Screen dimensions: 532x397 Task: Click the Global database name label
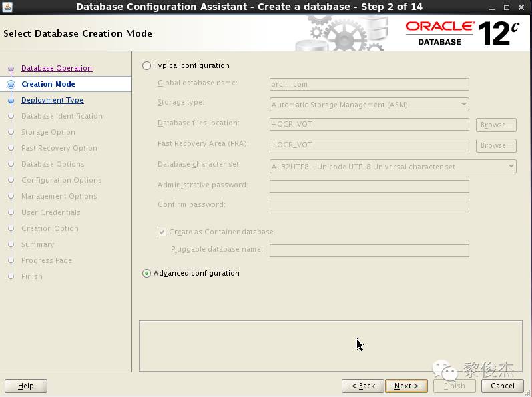pyautogui.click(x=198, y=83)
